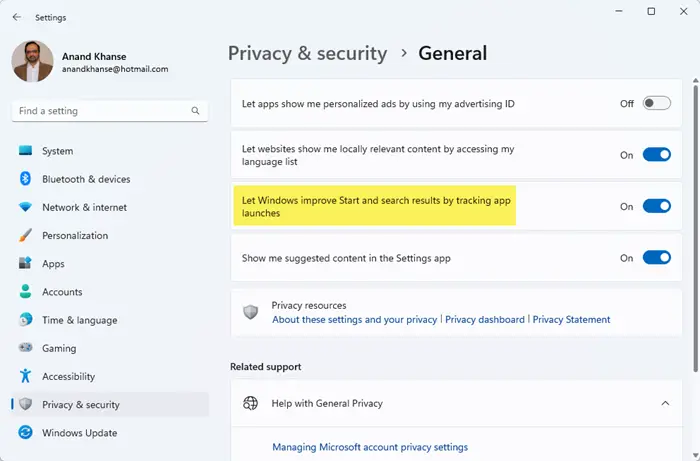Click the Privacy resources shield icon
This screenshot has height=461, width=700.
coord(250,312)
